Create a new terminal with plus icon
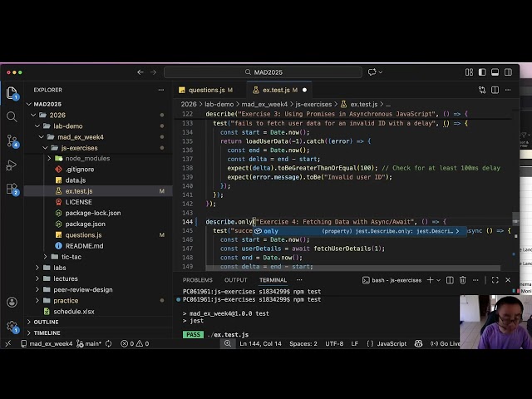 pyautogui.click(x=430, y=280)
